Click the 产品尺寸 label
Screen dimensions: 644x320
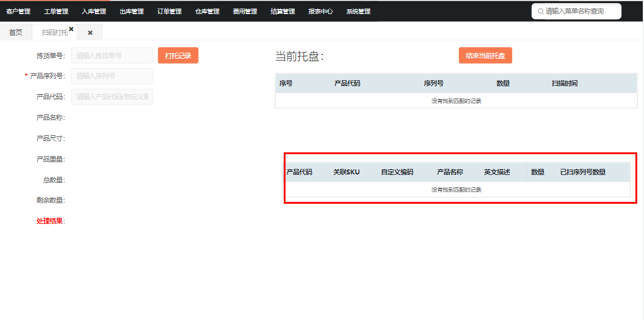[x=50, y=138]
